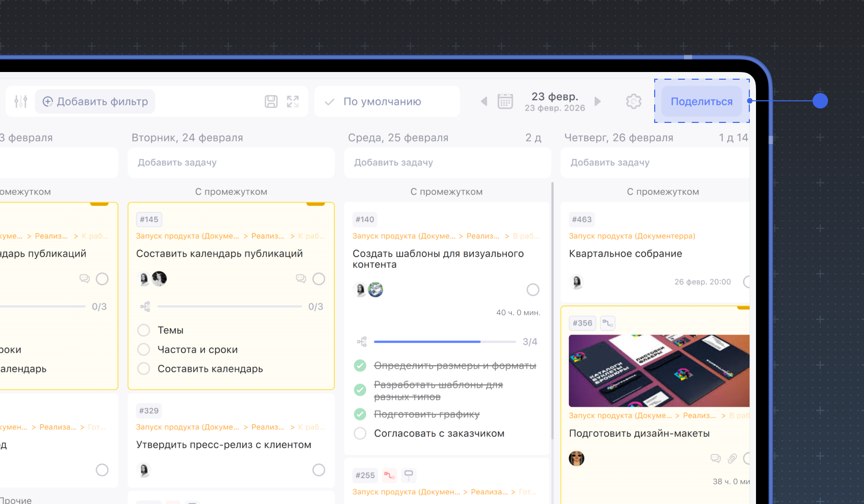The height and width of the screenshot is (504, 864).
Task: Go to previous date with left arrow
Action: [x=484, y=101]
